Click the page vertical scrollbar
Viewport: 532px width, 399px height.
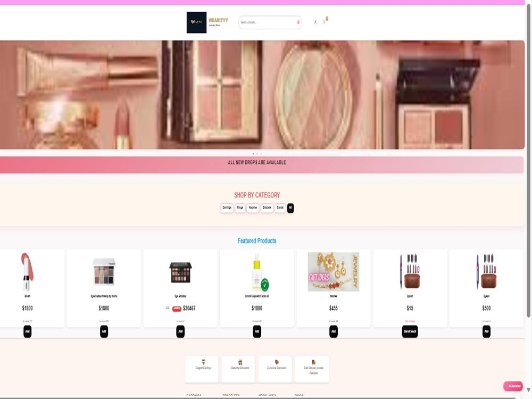pos(529,160)
